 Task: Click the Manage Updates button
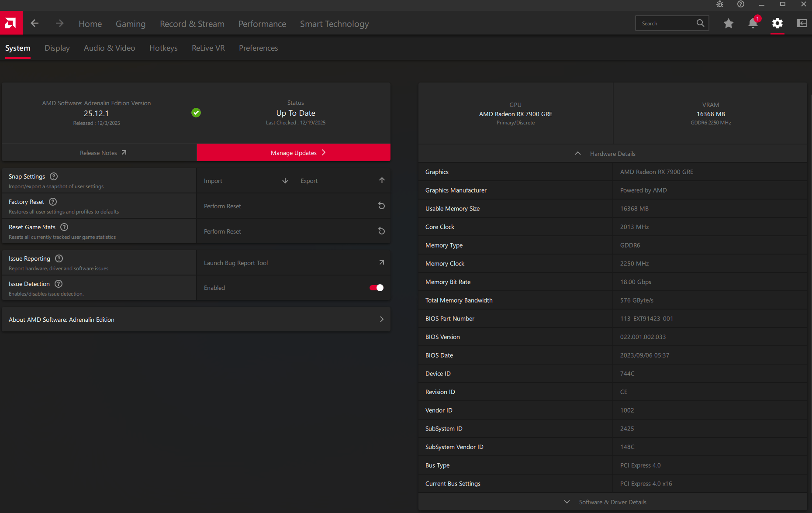[294, 153]
